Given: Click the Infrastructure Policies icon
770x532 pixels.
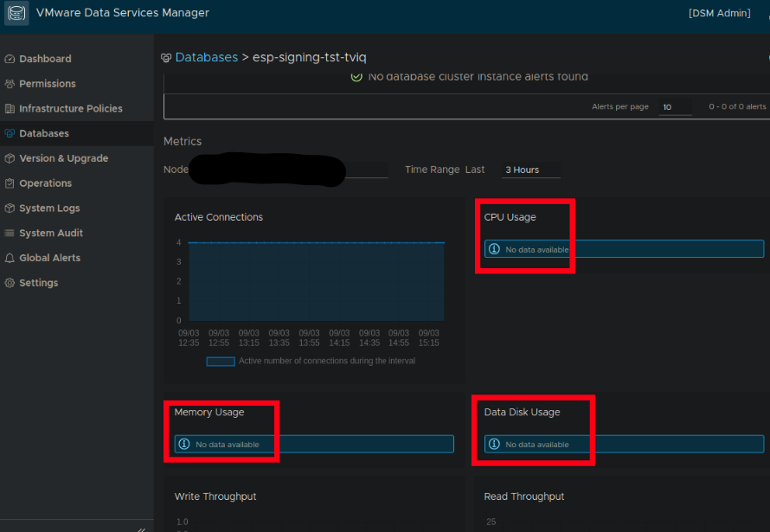Looking at the screenshot, I should click(10, 109).
